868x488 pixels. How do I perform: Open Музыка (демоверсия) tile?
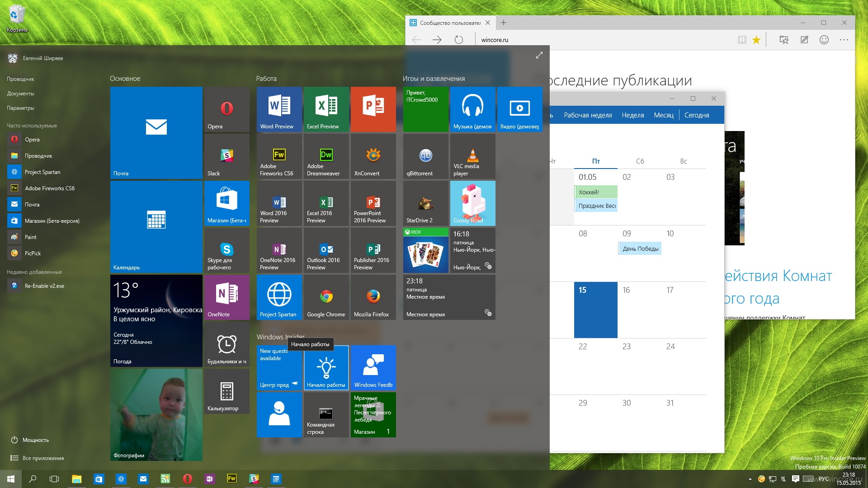[472, 109]
